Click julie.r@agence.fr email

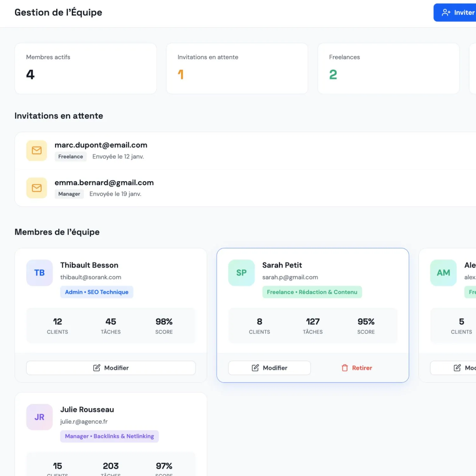[84, 421]
